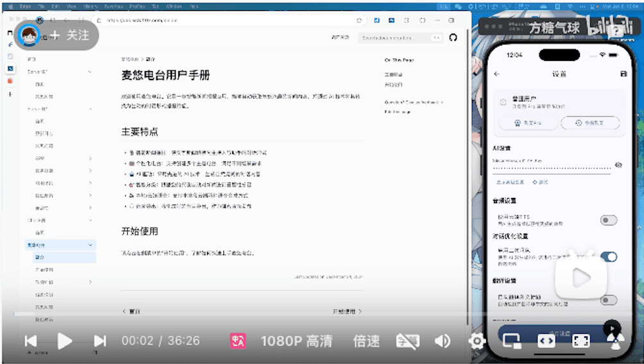The width and height of the screenshot is (644, 364).
Task: Open the GitHub icon in the docs header
Action: [453, 38]
